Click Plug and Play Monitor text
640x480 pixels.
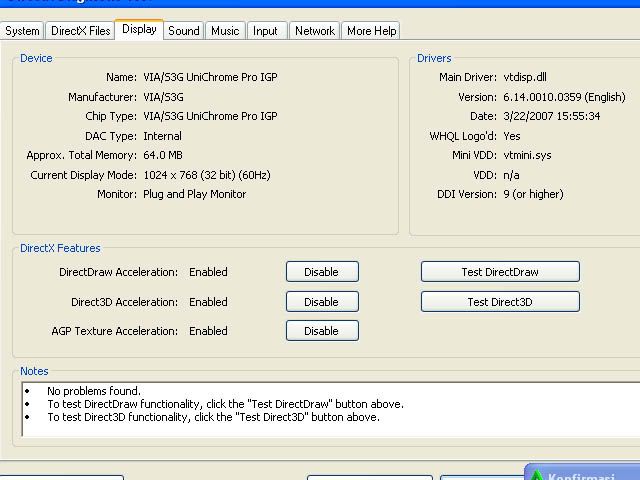click(195, 194)
